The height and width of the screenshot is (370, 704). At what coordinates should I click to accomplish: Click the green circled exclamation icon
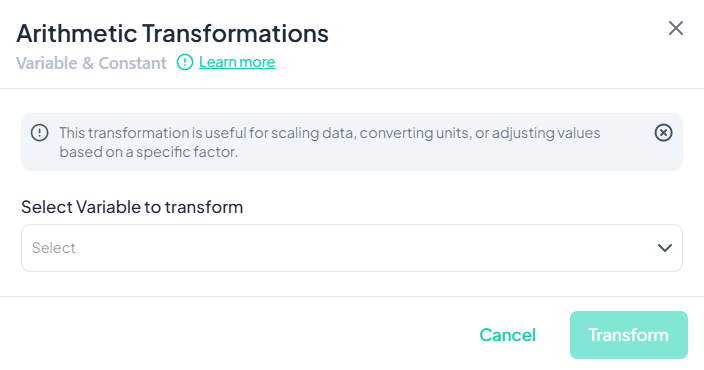point(185,62)
